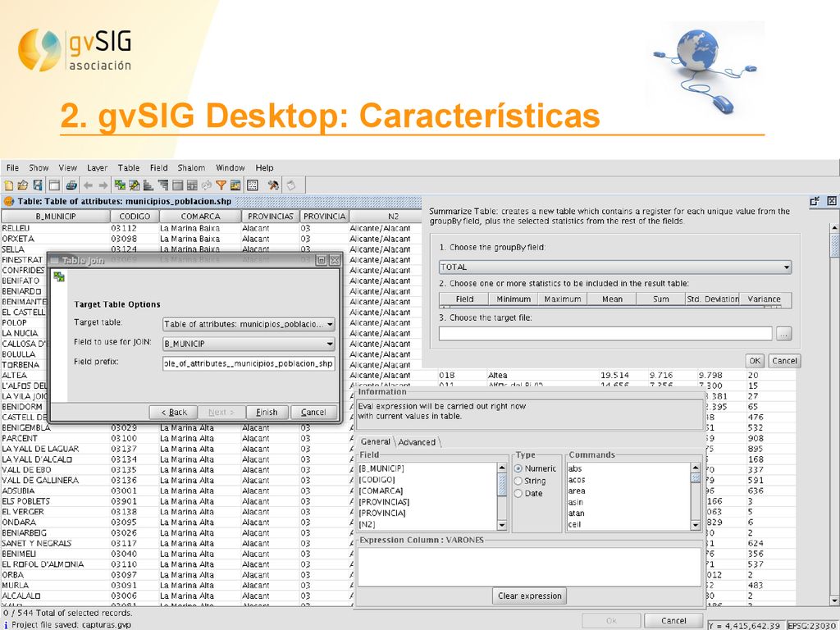This screenshot has width=840, height=630.
Task: Click the table vertical scrollbar up arrow
Action: [x=834, y=228]
